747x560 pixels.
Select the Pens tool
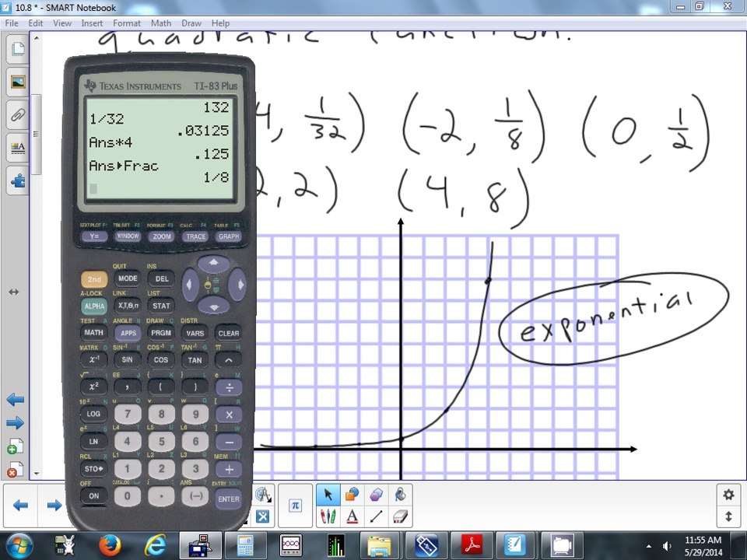(328, 516)
